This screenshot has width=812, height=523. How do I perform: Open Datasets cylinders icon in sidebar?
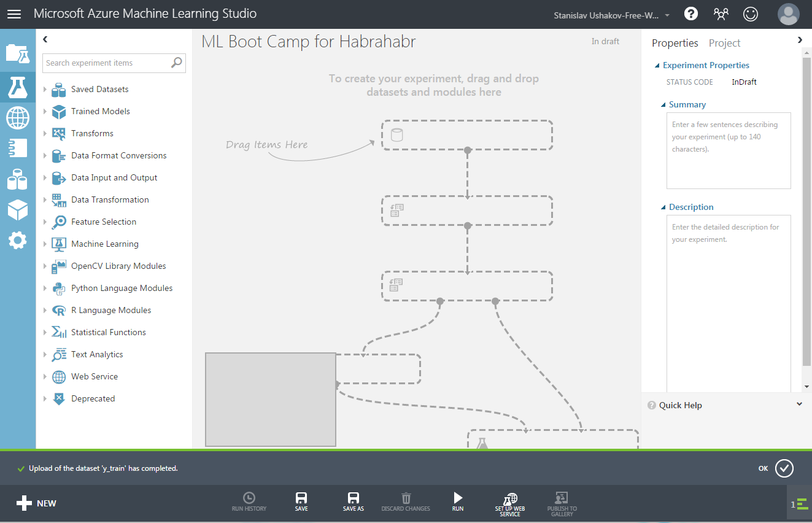(x=18, y=179)
